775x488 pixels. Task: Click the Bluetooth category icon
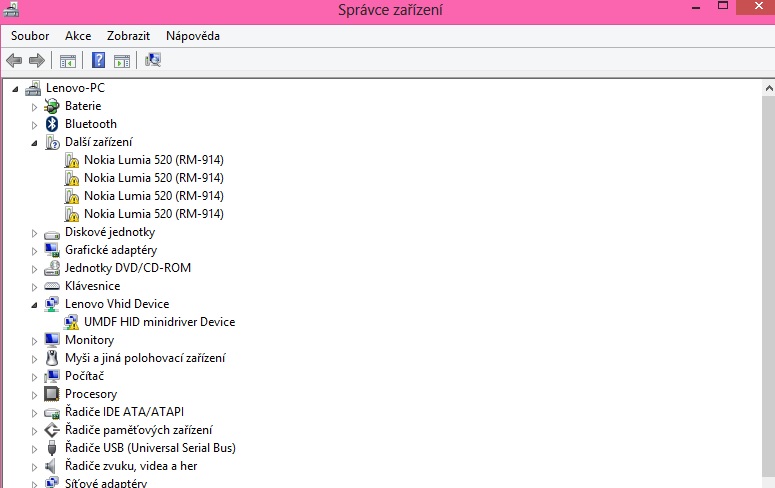point(52,124)
